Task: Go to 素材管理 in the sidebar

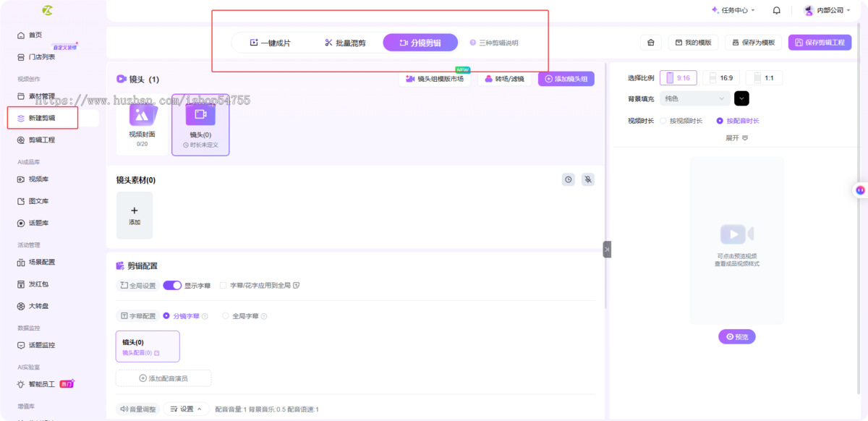Action: (41, 95)
